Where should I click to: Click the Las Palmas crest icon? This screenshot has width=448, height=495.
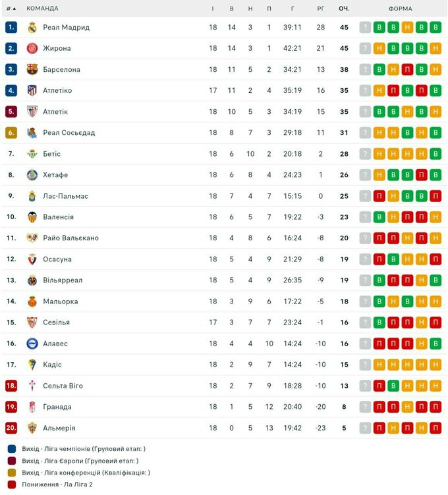[32, 196]
